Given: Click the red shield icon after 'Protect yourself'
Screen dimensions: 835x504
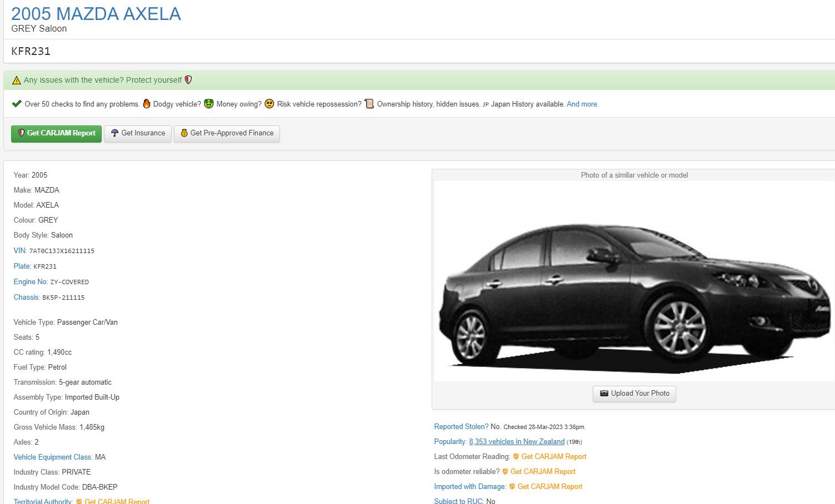Looking at the screenshot, I should pyautogui.click(x=188, y=80).
